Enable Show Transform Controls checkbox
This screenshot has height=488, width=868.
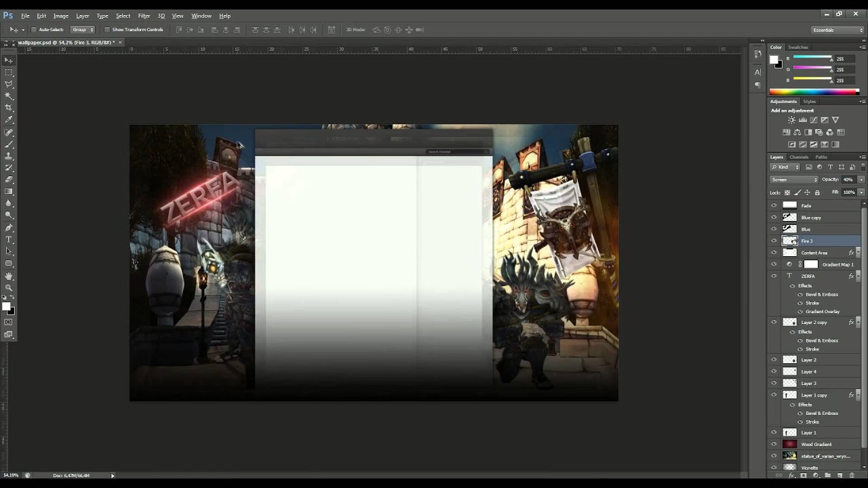click(107, 30)
